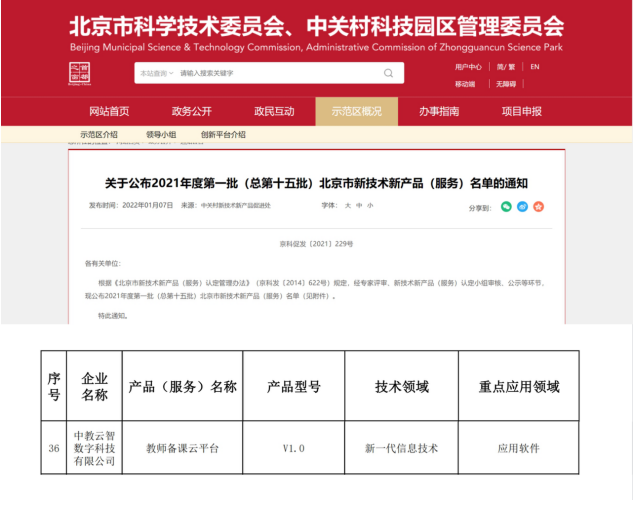The height and width of the screenshot is (506, 634).
Task: Open the 项目申报 navigation item
Action: tap(521, 111)
